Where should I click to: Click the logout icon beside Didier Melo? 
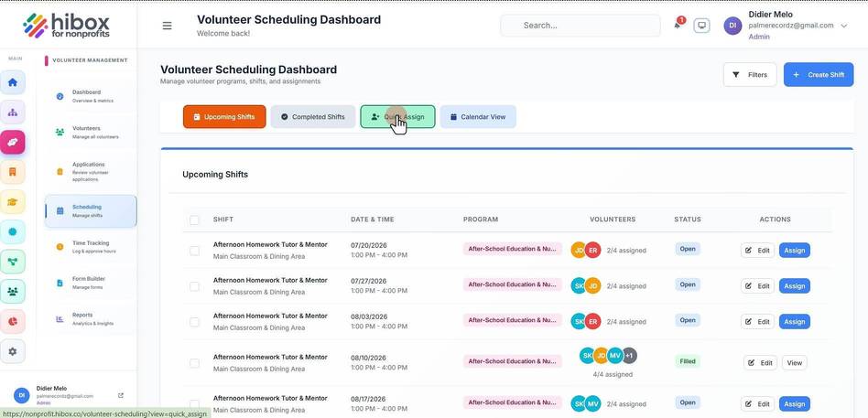point(121,395)
